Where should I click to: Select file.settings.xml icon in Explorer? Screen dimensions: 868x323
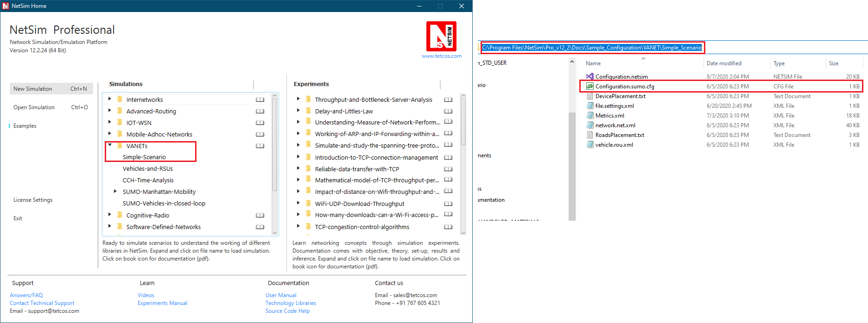pyautogui.click(x=589, y=106)
